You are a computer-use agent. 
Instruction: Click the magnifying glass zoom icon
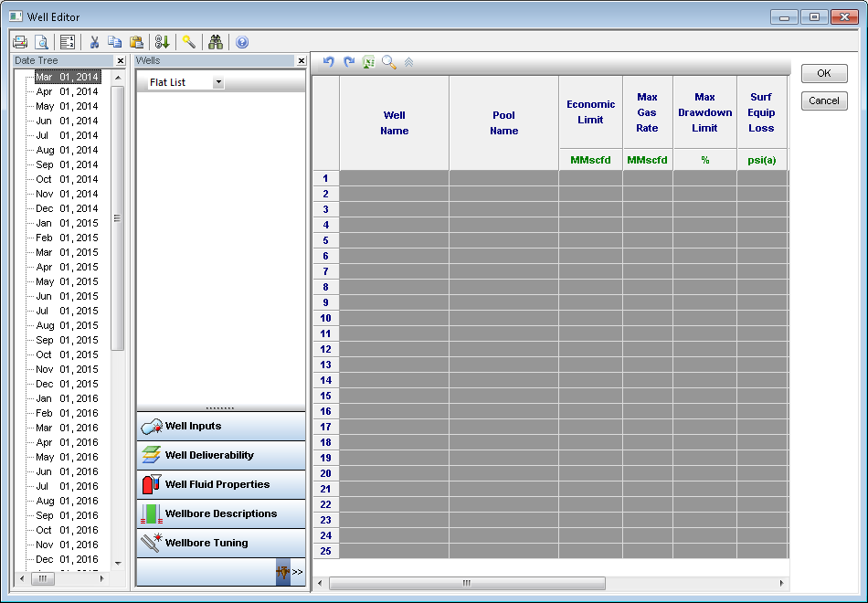pyautogui.click(x=389, y=62)
